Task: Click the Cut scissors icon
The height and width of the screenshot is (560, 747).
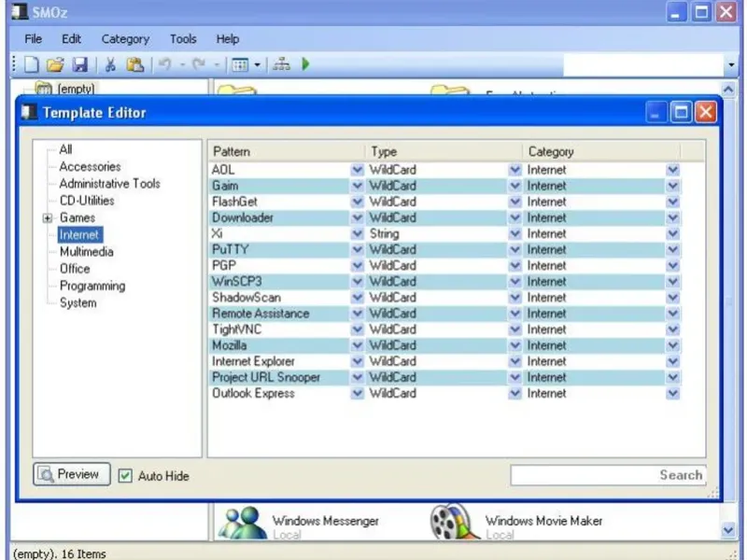Action: pyautogui.click(x=110, y=64)
